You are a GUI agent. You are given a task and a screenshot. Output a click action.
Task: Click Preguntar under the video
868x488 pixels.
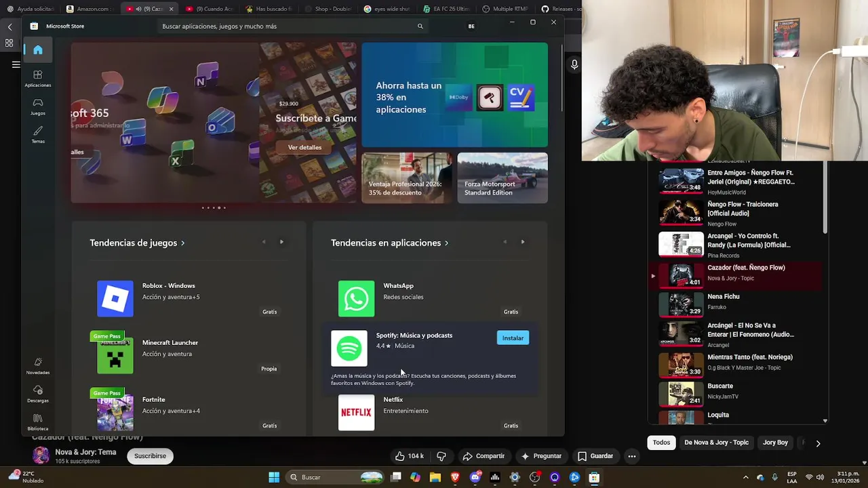541,456
